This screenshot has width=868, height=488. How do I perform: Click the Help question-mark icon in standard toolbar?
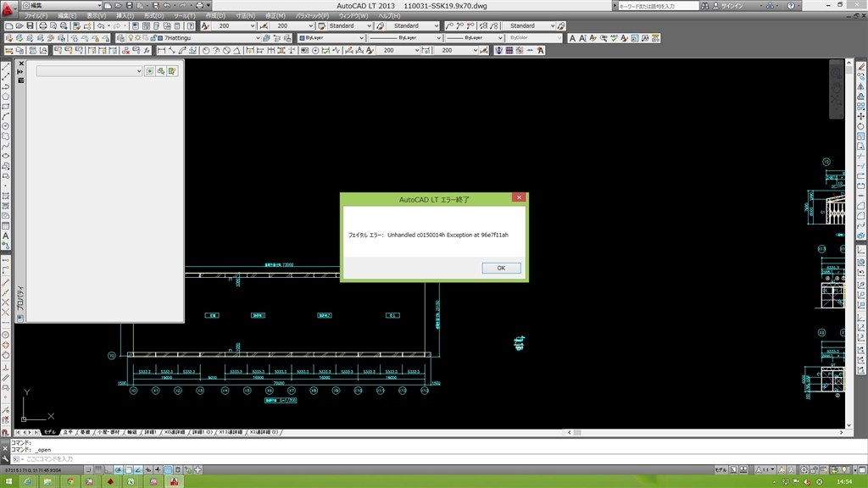click(x=191, y=26)
